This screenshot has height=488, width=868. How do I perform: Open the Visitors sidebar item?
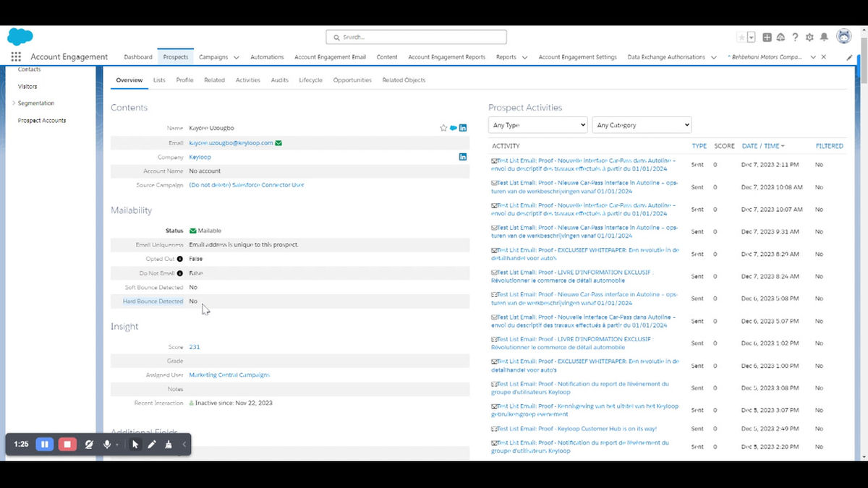click(x=27, y=86)
